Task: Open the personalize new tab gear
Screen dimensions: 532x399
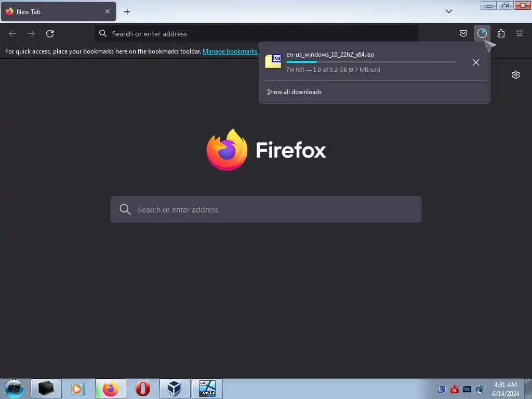Action: (516, 75)
